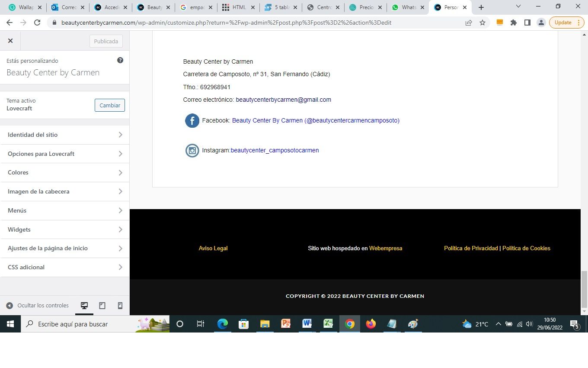Click the beautycenterbycarmen@gmail.com email link
588x368 pixels.
(283, 100)
